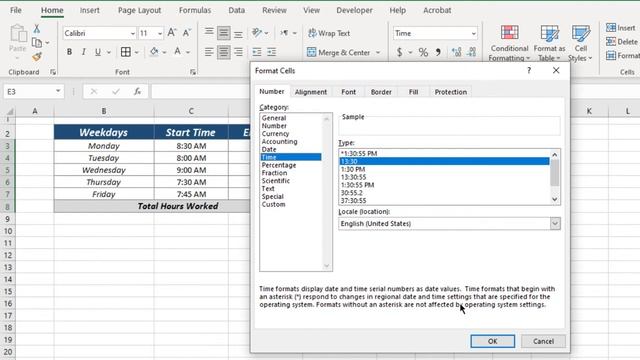Open the Insert Function fx button
The image size is (640, 360).
coord(138,91)
